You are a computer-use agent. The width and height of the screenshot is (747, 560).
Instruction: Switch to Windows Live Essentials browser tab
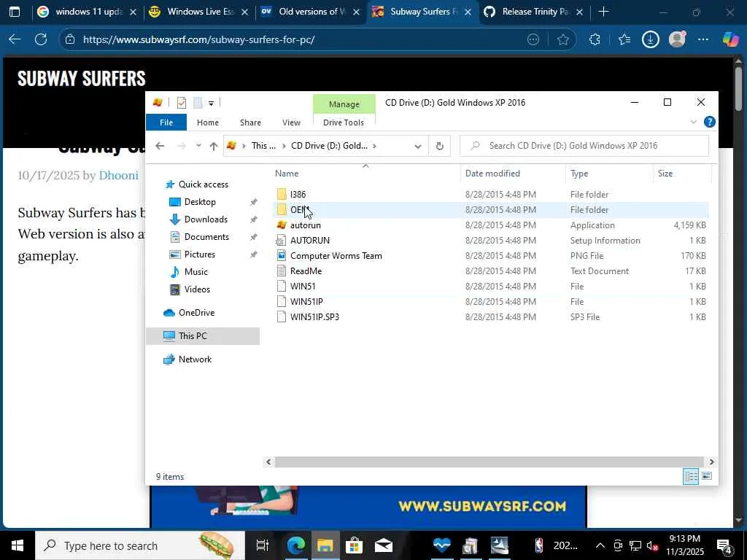[x=199, y=12]
